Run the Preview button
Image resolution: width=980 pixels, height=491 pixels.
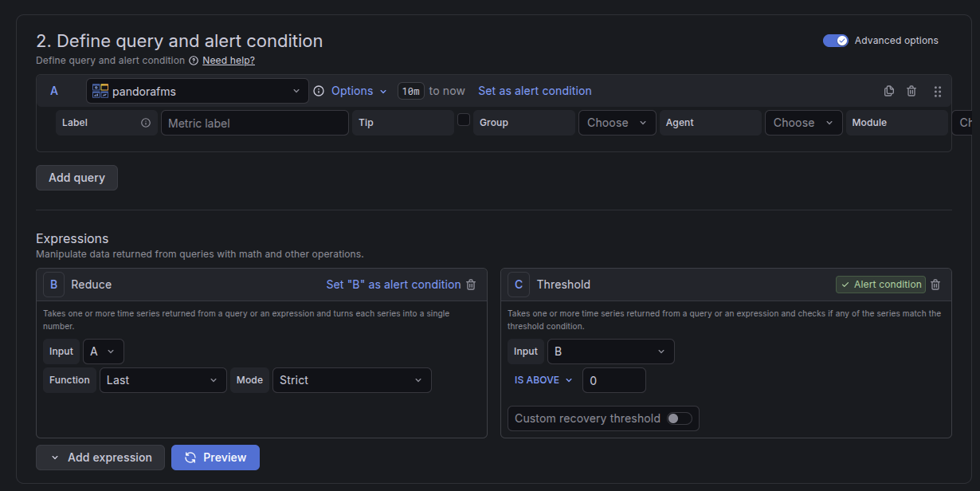(215, 458)
